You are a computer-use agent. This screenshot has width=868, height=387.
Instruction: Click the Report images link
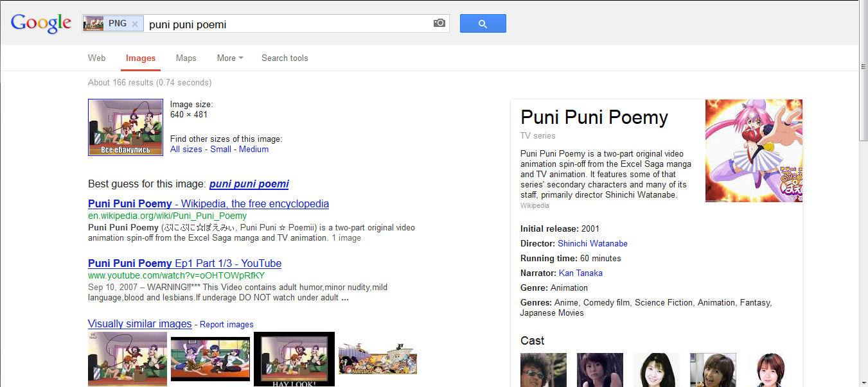(x=227, y=325)
